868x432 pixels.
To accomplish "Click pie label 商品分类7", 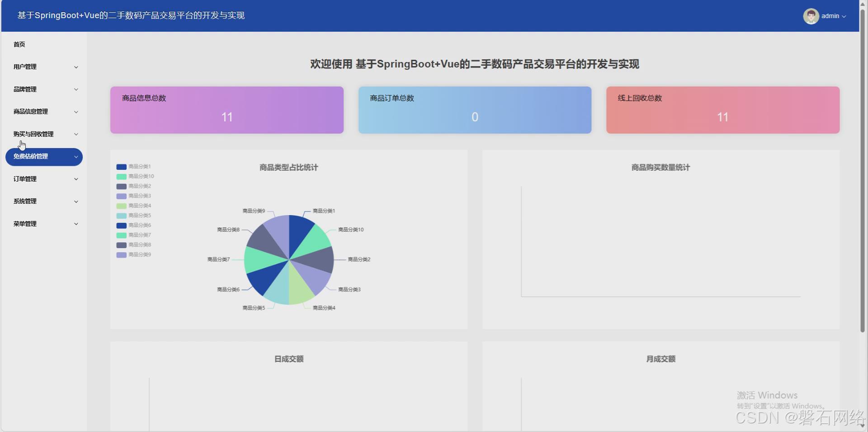I will point(218,259).
